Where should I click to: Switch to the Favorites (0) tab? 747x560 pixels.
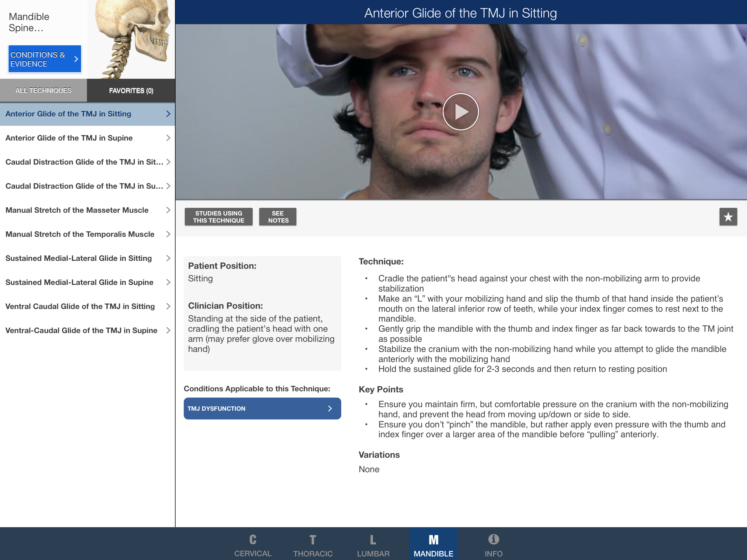[131, 91]
